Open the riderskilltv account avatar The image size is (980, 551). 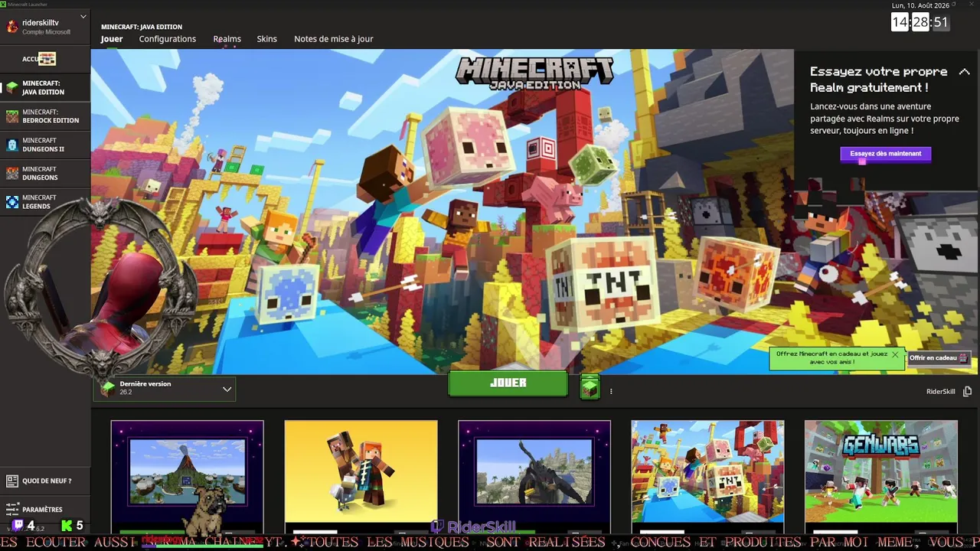tap(11, 27)
